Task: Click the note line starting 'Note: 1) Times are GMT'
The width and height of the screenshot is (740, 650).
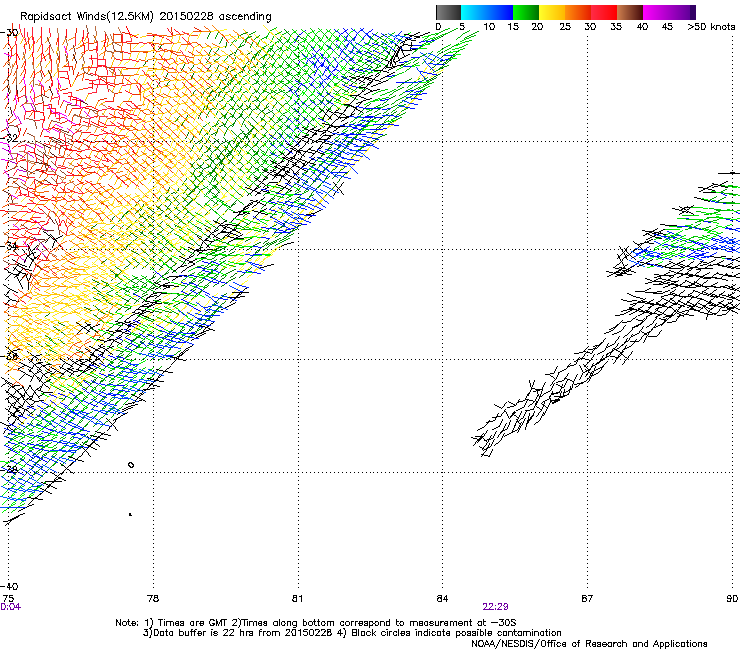Action: [316, 623]
